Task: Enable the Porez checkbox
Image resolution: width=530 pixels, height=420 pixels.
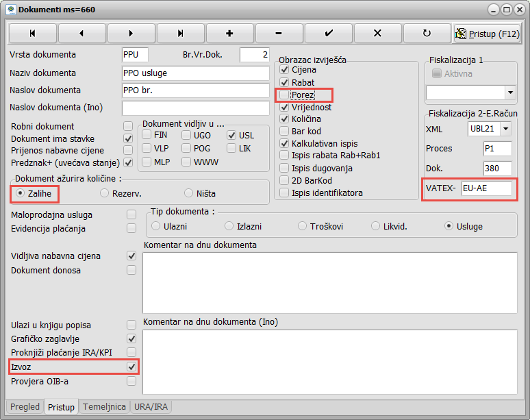Action: click(x=285, y=95)
